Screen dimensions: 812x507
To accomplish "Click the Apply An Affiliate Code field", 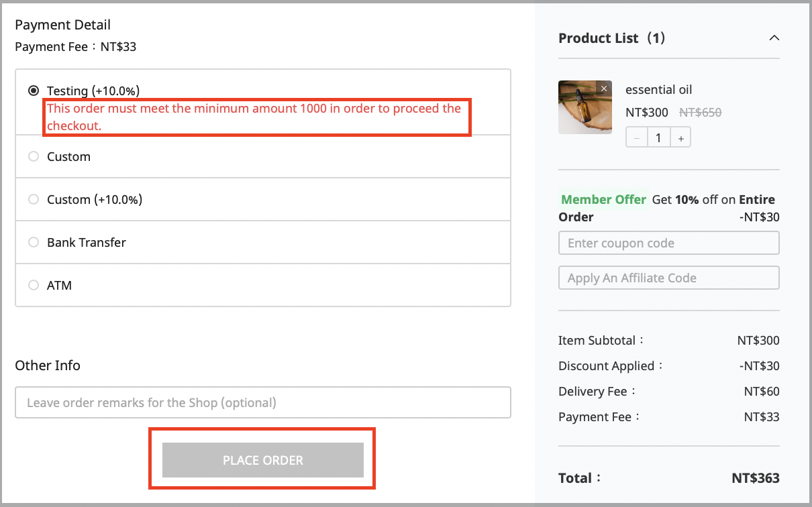I will (669, 278).
